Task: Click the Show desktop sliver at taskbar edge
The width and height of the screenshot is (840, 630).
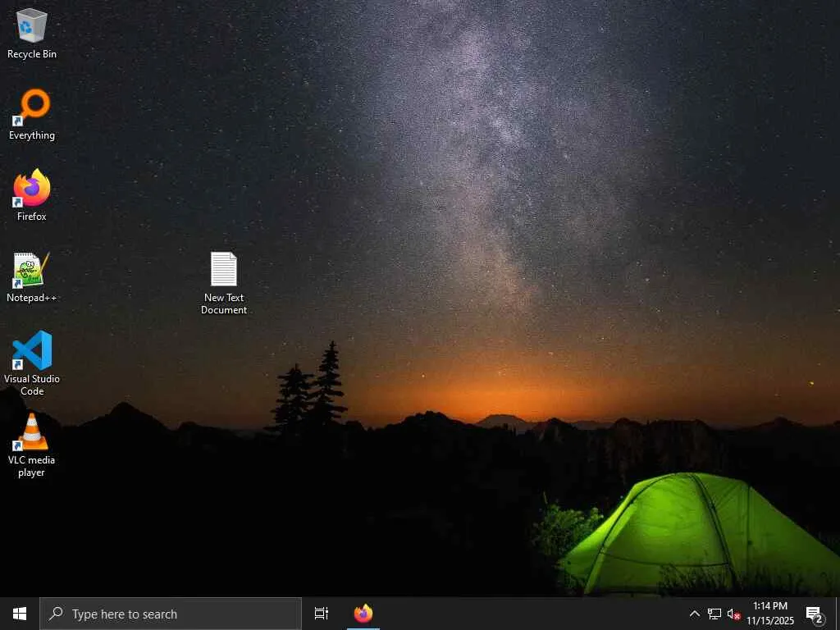Action: [838, 614]
